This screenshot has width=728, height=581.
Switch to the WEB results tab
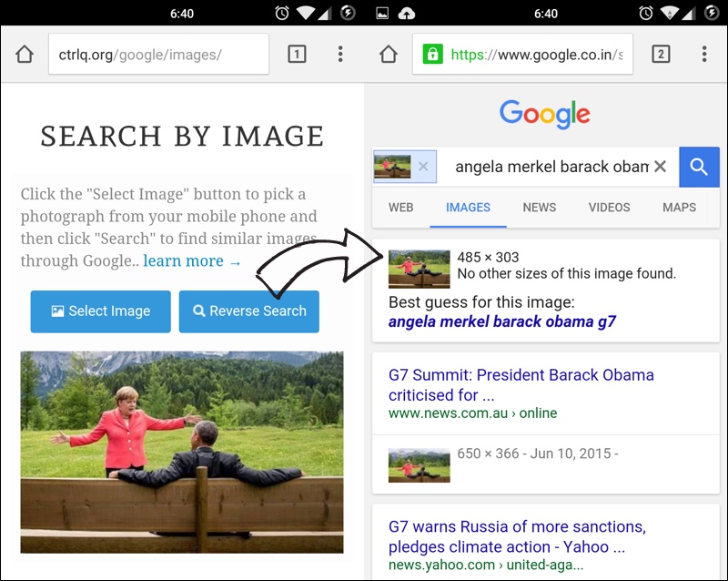(x=401, y=208)
